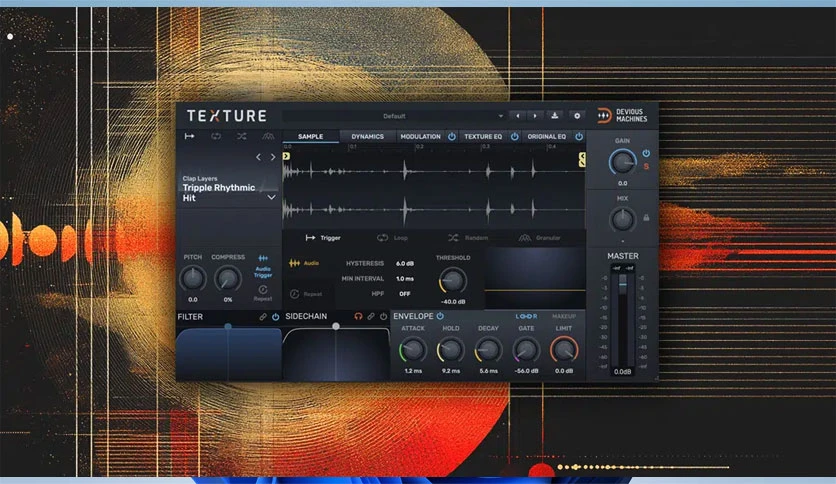Screen dimensions: 836x484
Task: Toggle the Makeup option in Envelope
Action: (564, 316)
